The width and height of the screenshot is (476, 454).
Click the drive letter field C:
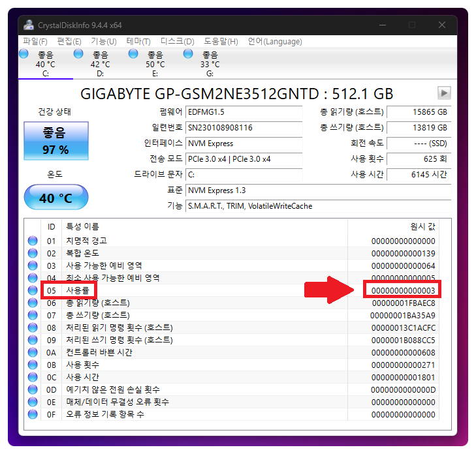click(x=244, y=175)
